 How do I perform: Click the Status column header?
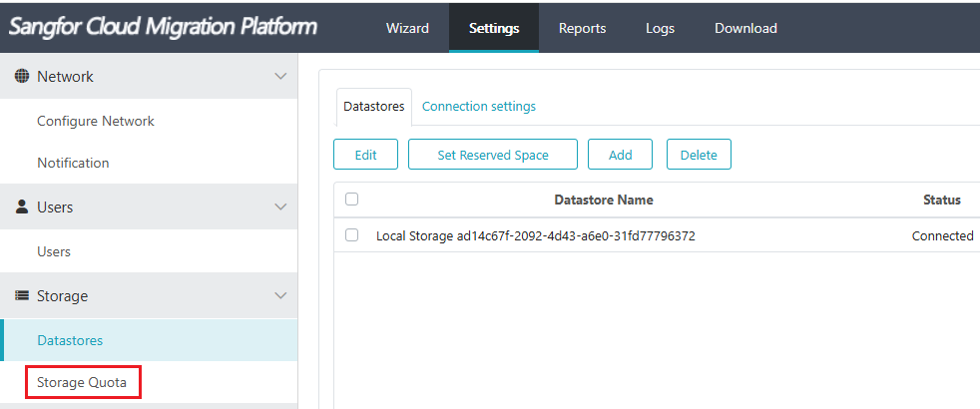pyautogui.click(x=942, y=200)
